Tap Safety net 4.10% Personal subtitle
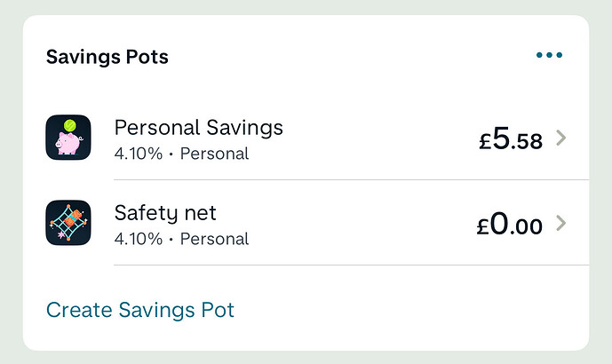The width and height of the screenshot is (612, 364). click(x=181, y=239)
